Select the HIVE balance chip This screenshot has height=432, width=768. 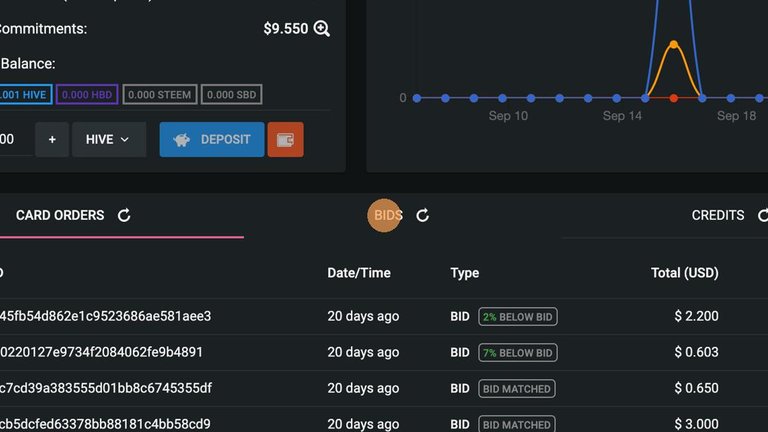(24, 95)
